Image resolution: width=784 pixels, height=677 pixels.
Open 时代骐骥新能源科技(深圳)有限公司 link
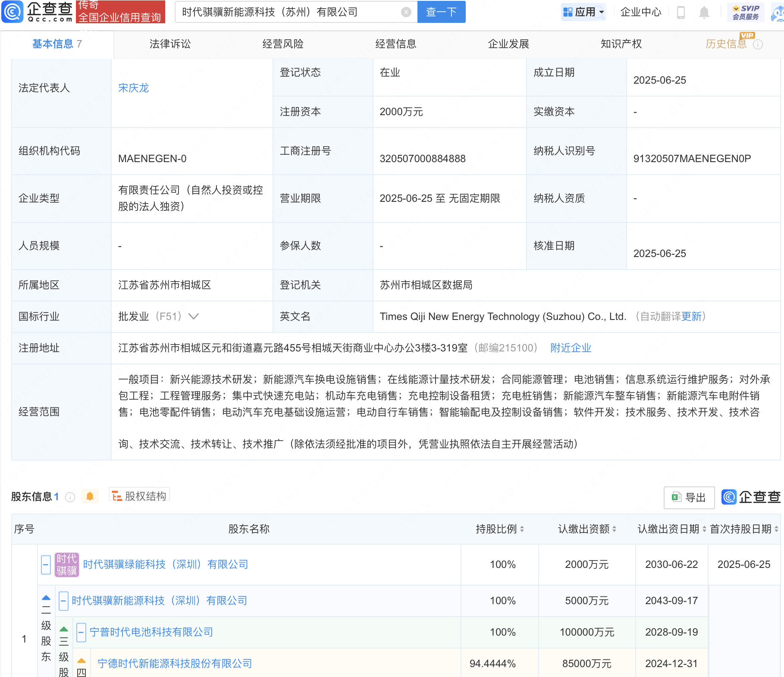click(x=159, y=601)
